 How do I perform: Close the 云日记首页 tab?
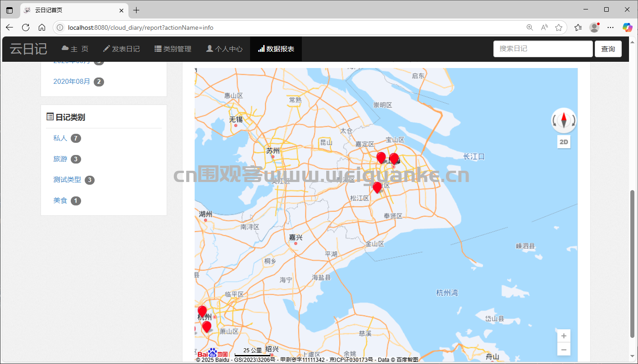[x=121, y=10]
